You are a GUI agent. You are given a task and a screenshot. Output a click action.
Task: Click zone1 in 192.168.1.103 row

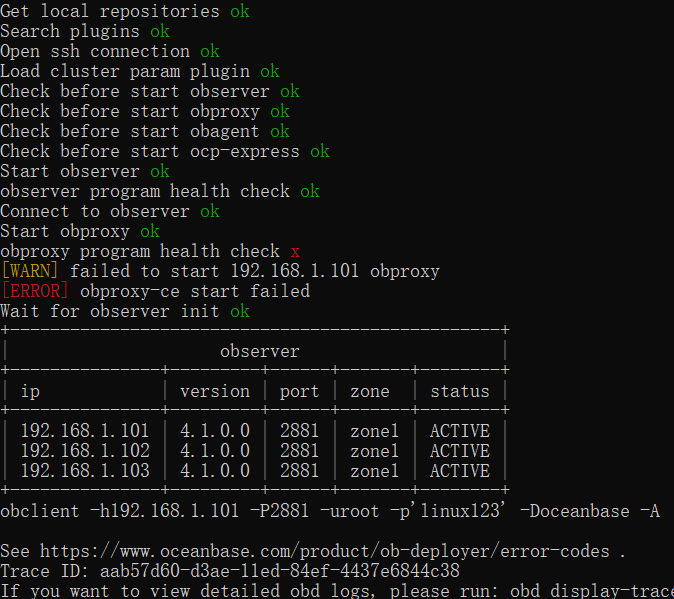(x=374, y=471)
